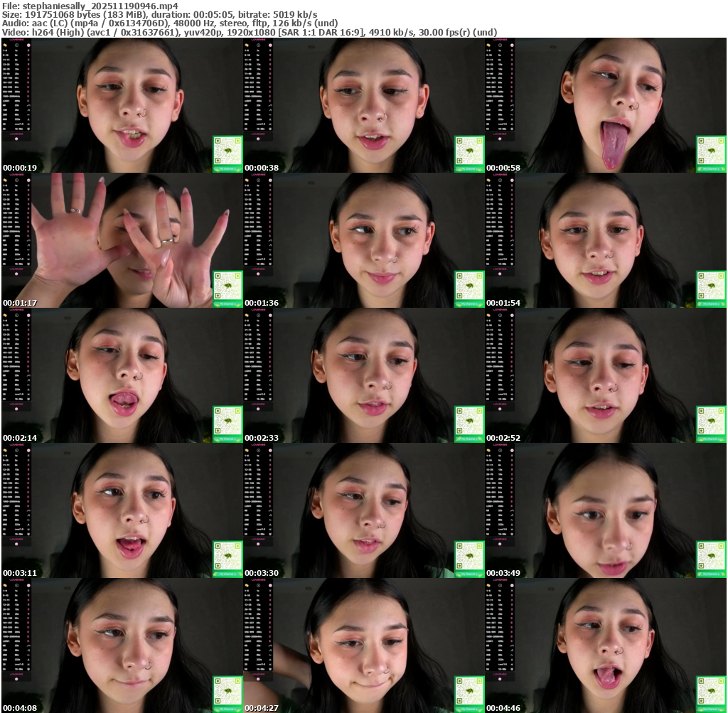Open the frame at 00:01:36
Screen dimensions: 728x713
click(x=363, y=240)
